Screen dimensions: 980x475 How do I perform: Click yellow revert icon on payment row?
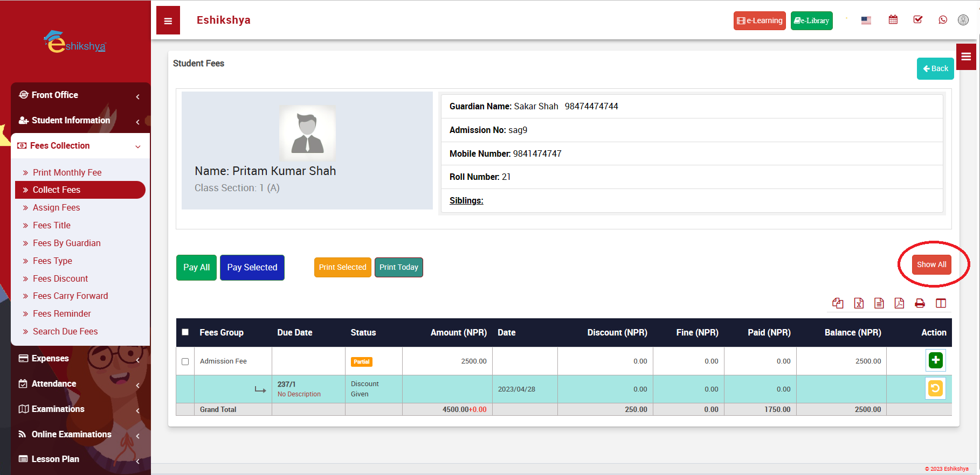point(935,388)
